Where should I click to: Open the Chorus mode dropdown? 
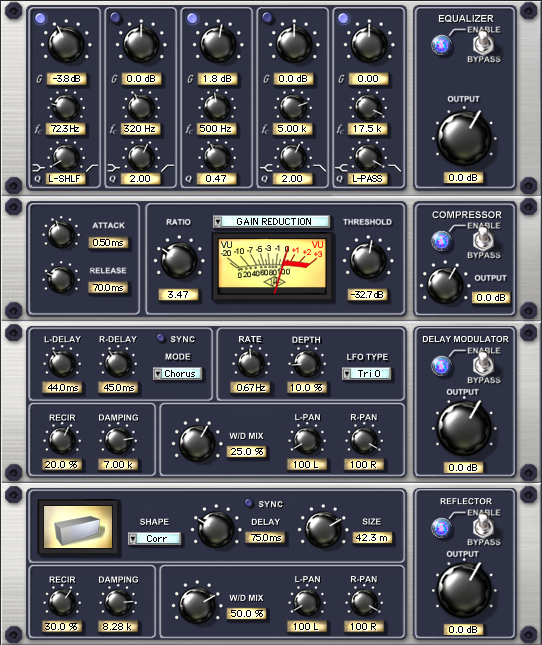[178, 374]
